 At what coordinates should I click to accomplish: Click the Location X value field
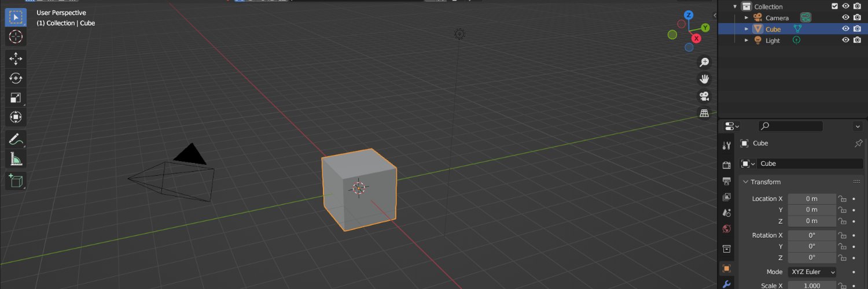tap(812, 199)
